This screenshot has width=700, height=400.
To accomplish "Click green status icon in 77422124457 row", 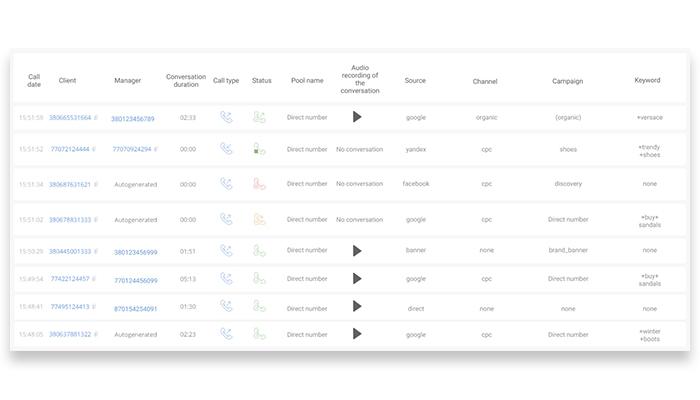I will [x=259, y=278].
